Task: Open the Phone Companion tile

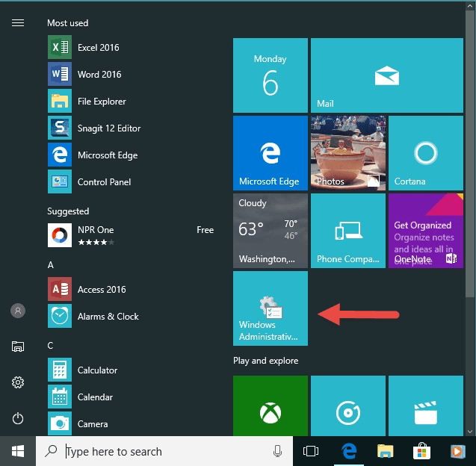Action: 348,231
